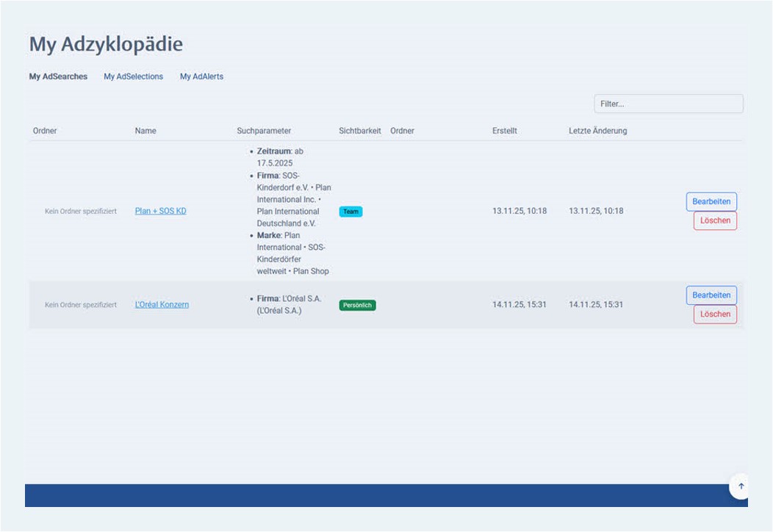Open the saved search Plan + SOS KD
The image size is (773, 532).
160,211
